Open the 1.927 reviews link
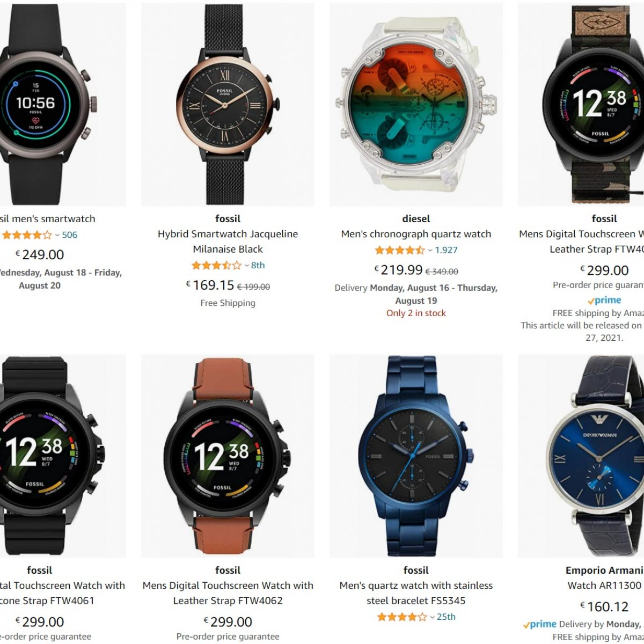This screenshot has width=644, height=644. point(447,250)
